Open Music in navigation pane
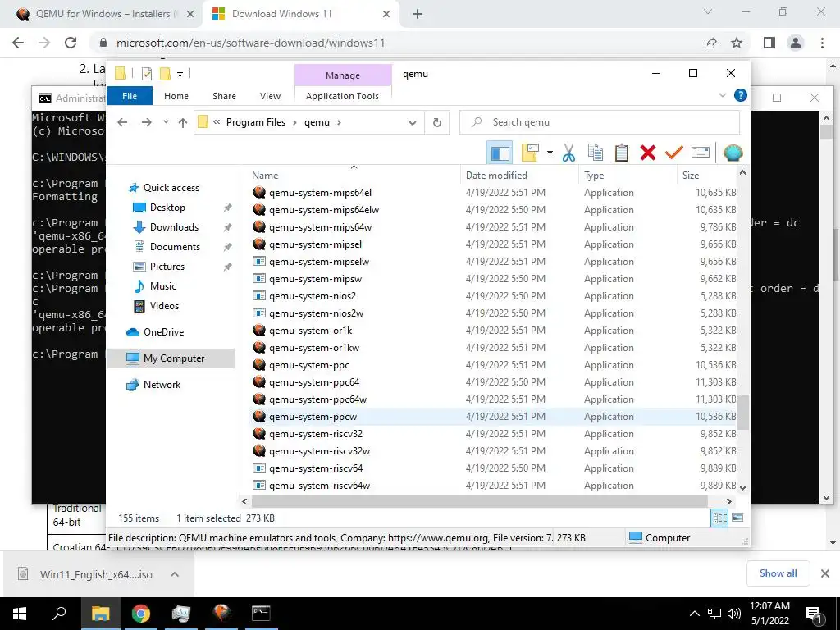The width and height of the screenshot is (840, 630). [163, 286]
